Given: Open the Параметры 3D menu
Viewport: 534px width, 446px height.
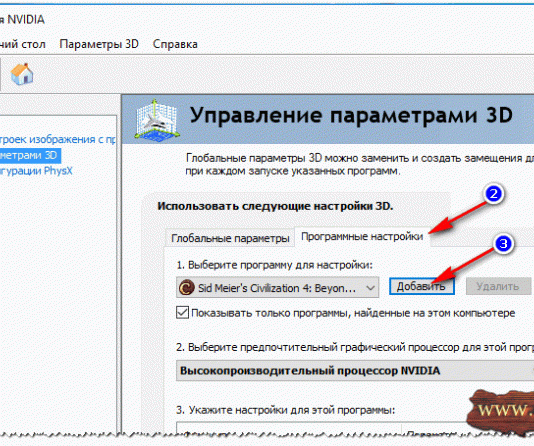Looking at the screenshot, I should tap(99, 44).
